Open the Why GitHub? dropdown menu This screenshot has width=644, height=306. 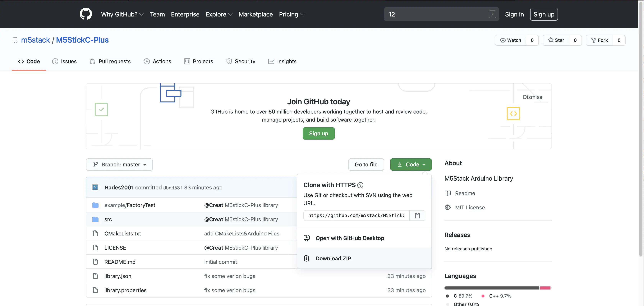tap(122, 14)
